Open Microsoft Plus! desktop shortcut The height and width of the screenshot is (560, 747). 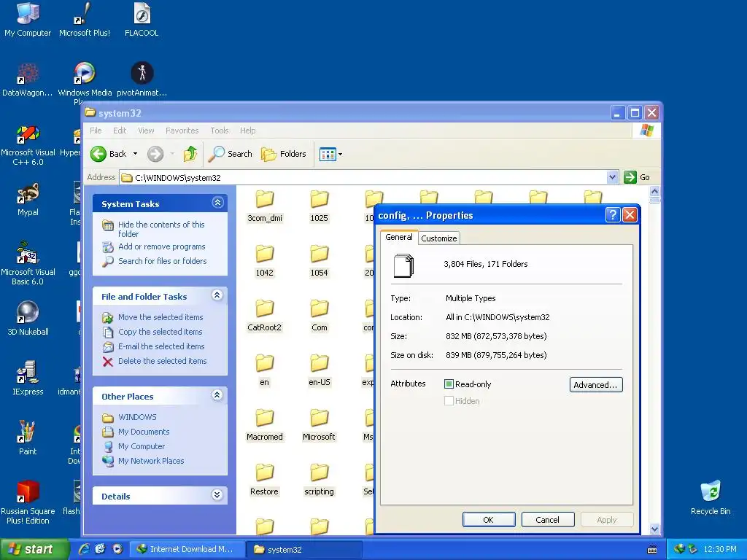[85, 20]
